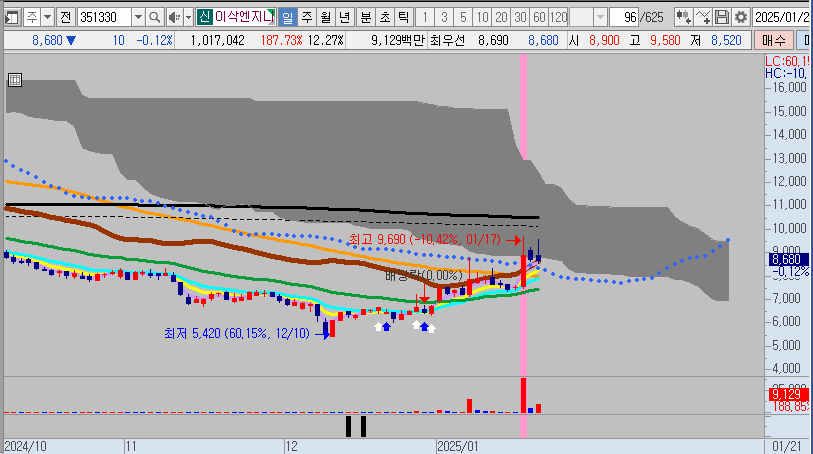
Task: Click the 2025/01 date axis label
Action: coord(458,446)
